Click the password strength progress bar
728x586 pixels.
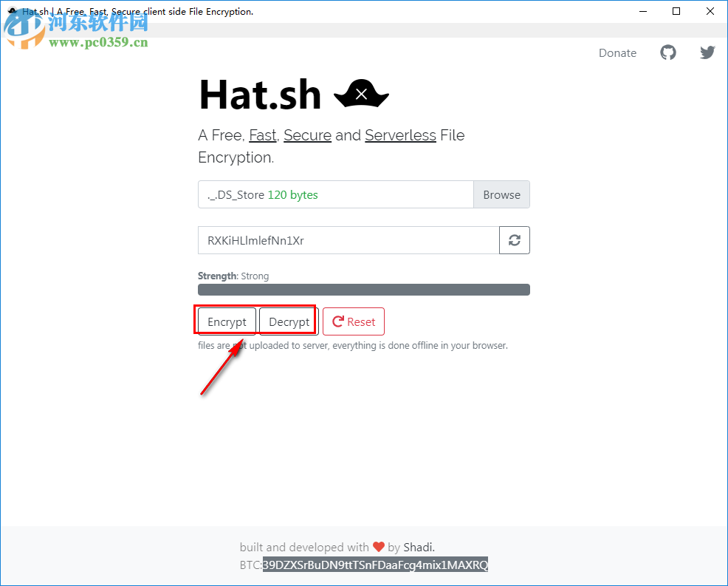(363, 289)
